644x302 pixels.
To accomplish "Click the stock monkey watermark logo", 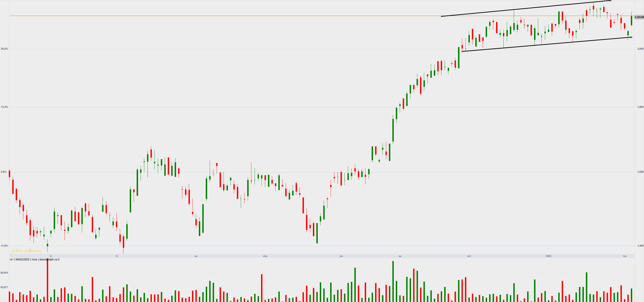I will coord(27,251).
